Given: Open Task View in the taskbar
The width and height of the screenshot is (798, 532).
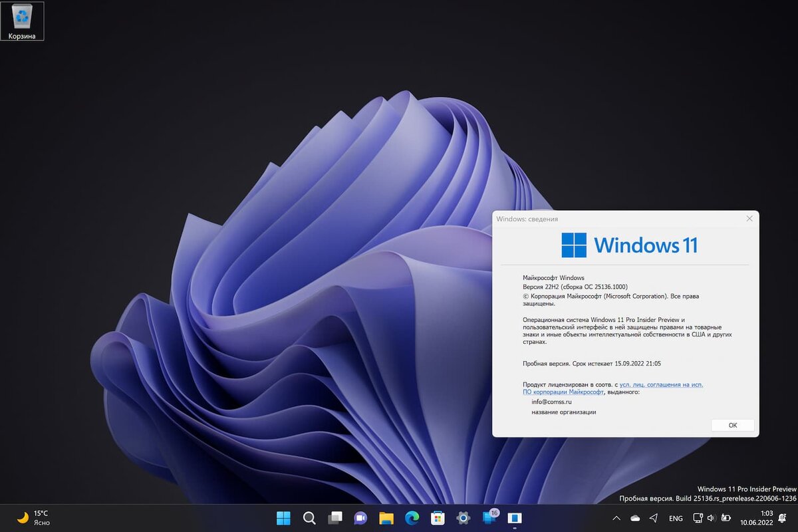Looking at the screenshot, I should [x=335, y=518].
